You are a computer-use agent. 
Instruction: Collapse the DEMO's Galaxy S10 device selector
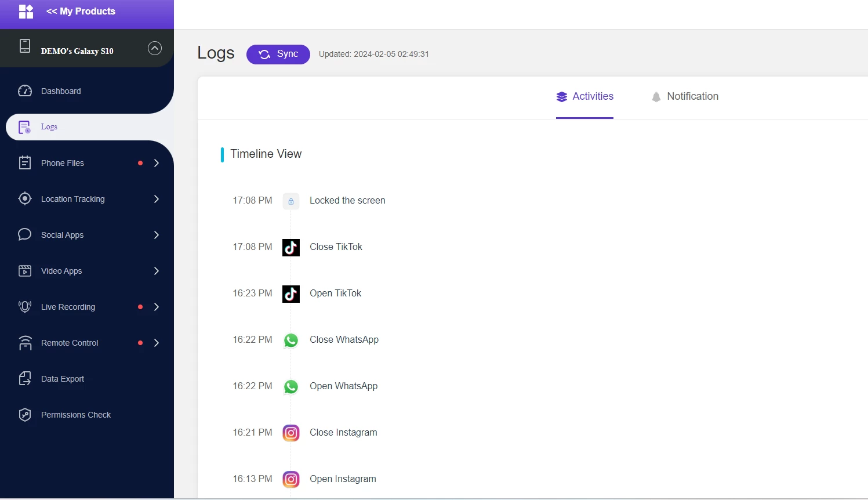pyautogui.click(x=155, y=48)
